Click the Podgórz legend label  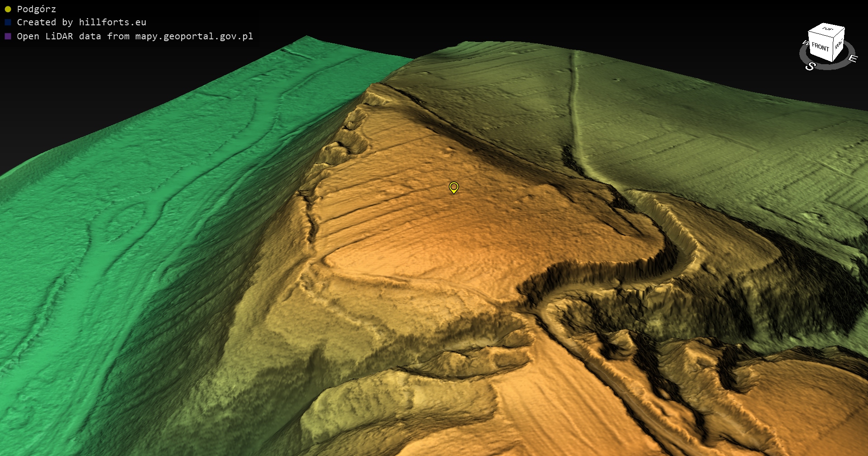[x=36, y=9]
